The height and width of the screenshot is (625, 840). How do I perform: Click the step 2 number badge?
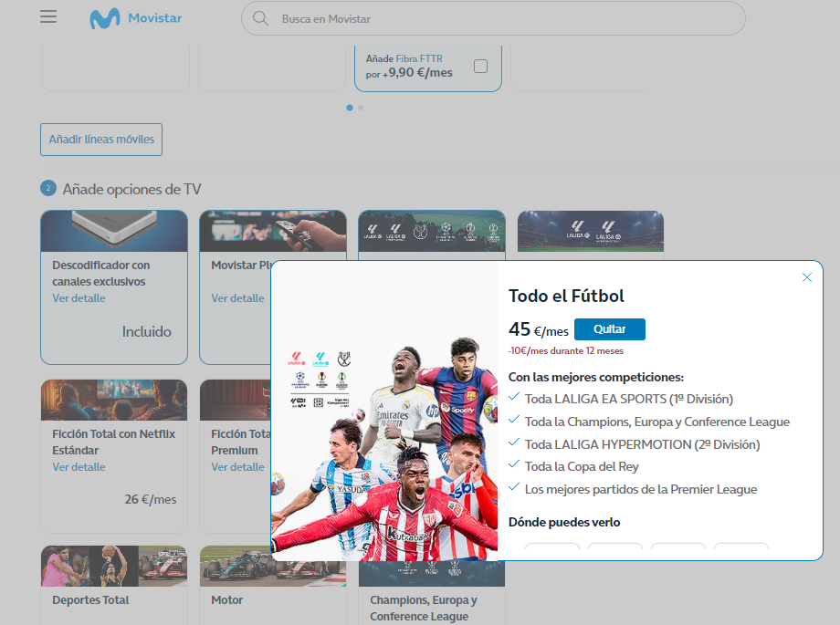point(48,189)
